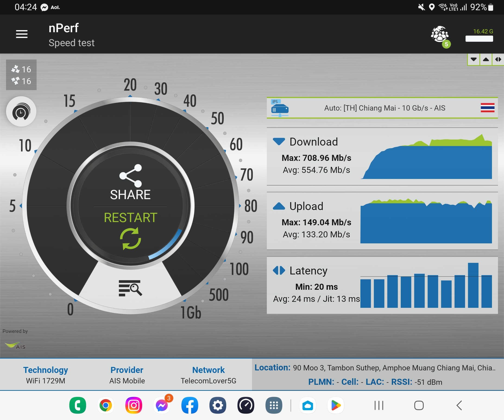Screen dimensions: 504x420
Task: Click the Thailand flag icon
Action: [x=488, y=108]
